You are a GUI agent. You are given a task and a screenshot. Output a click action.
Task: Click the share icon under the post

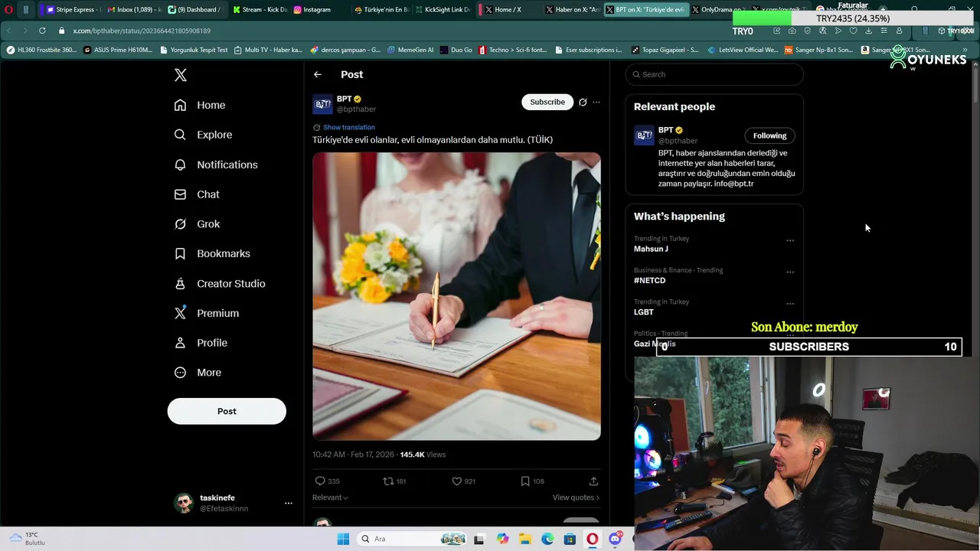point(593,481)
